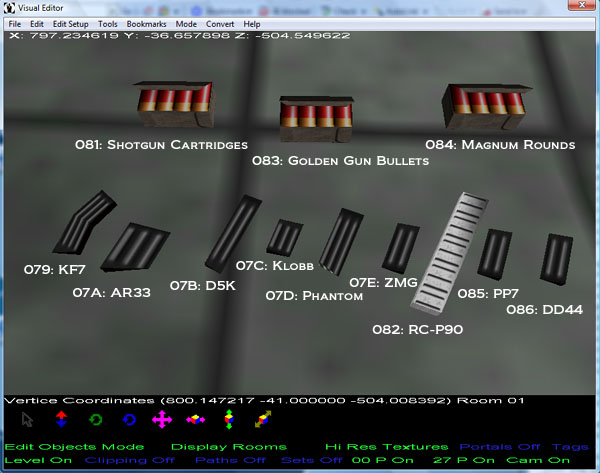Click the '07C: Klobb' label
Screen dimensions: 600x473
point(275,266)
